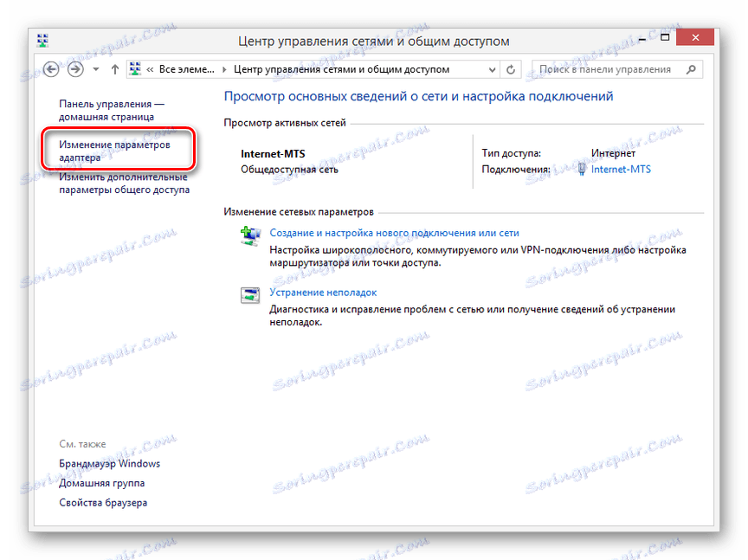Click the 'Подключения:' label

pyautogui.click(x=516, y=170)
